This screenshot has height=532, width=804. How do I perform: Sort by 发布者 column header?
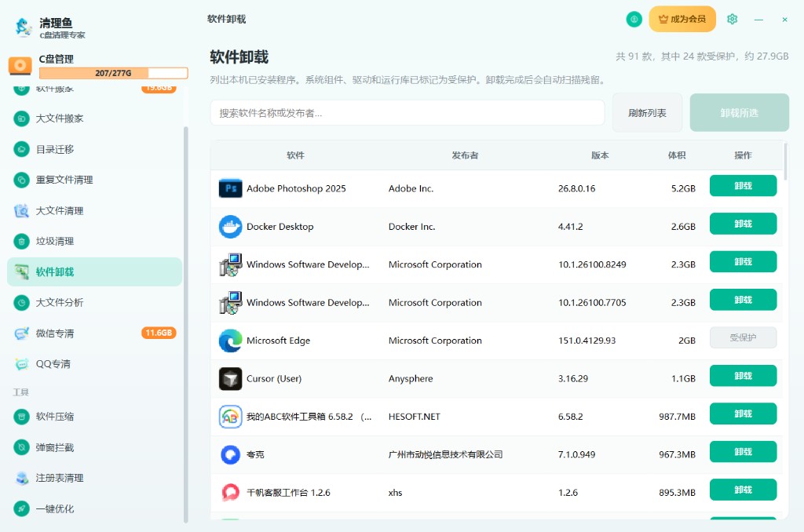[465, 155]
